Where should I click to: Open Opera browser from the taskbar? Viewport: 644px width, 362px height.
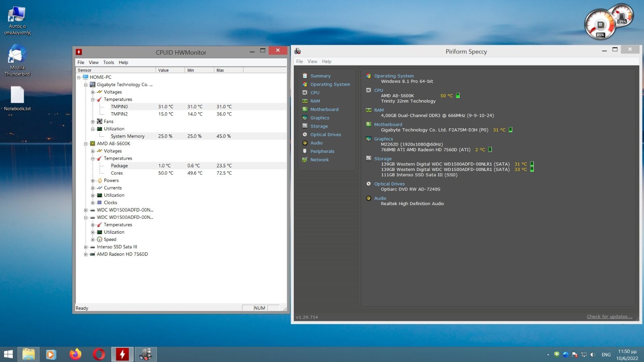[99, 354]
